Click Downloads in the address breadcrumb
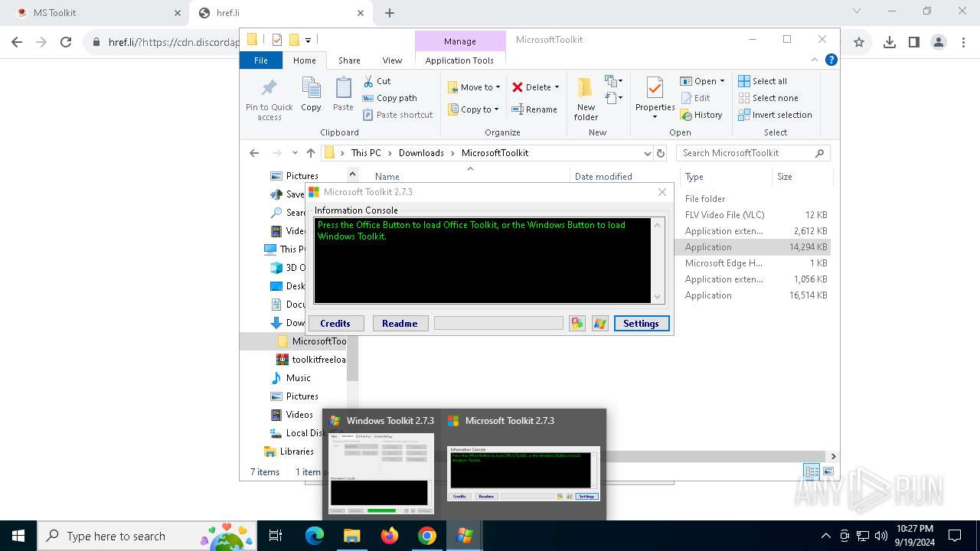 coord(421,153)
